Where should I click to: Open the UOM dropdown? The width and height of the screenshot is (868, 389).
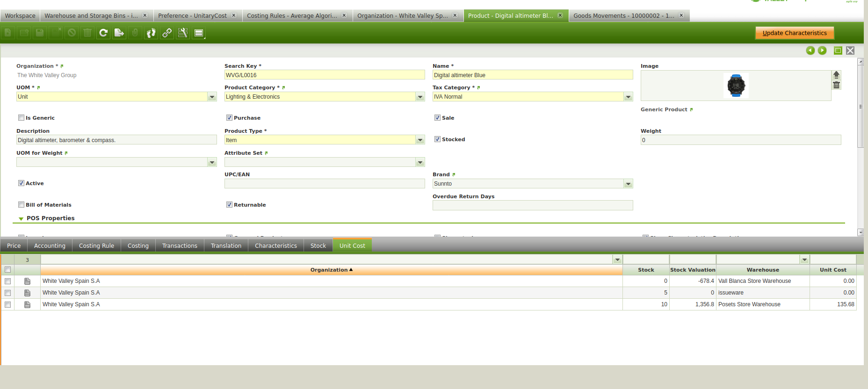click(x=212, y=97)
